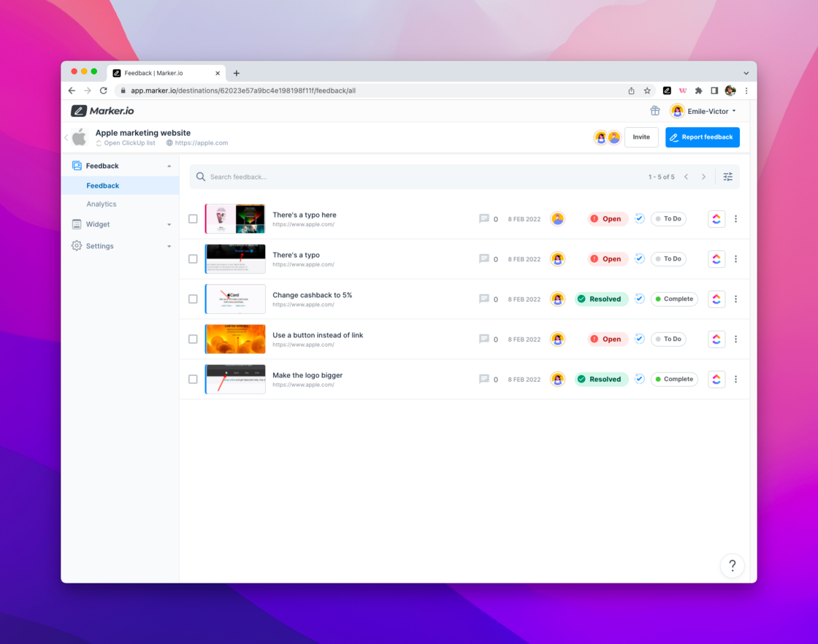Open the browser three-dot menu
This screenshot has width=818, height=644.
coord(746,91)
